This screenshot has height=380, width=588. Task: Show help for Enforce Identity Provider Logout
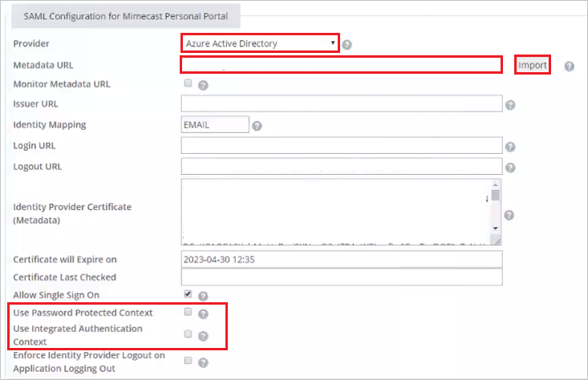pos(203,362)
